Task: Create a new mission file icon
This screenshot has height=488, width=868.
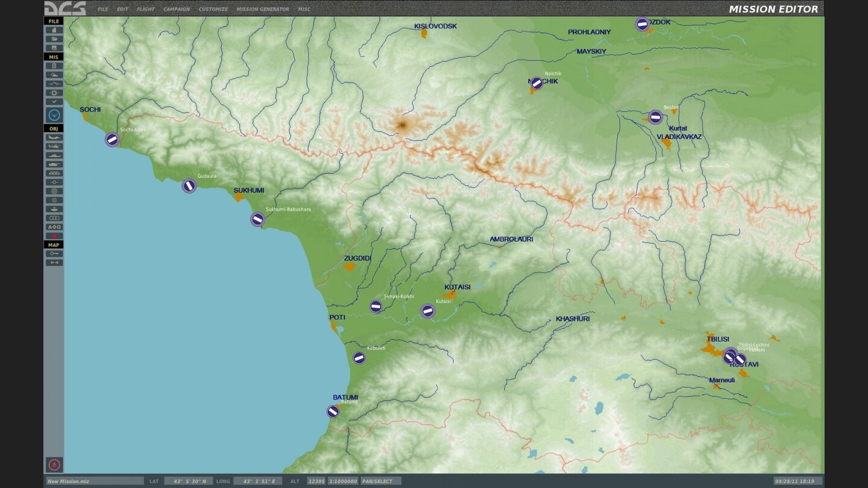Action: (x=54, y=30)
